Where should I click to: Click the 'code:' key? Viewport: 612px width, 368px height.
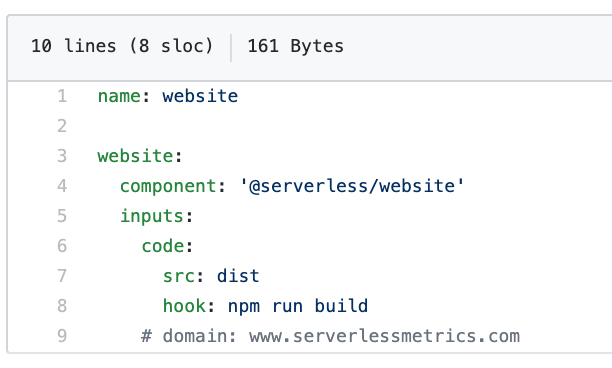coord(167,246)
